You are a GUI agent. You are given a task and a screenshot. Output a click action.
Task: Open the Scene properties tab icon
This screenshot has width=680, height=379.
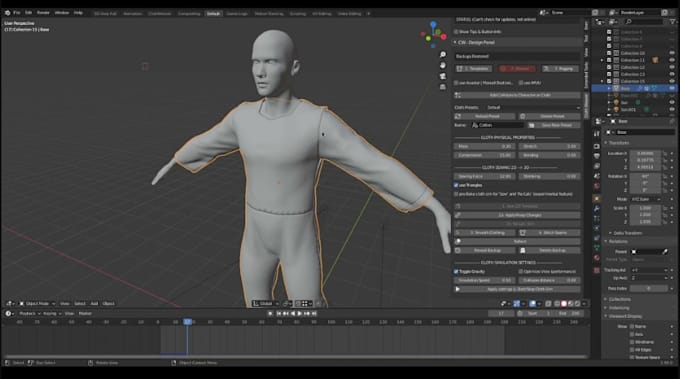click(x=597, y=176)
